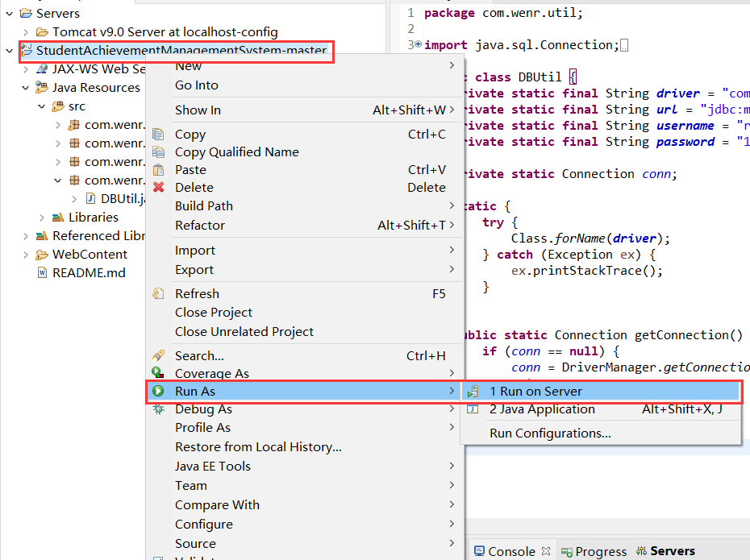Click the Refresh icon in context menu
The width and height of the screenshot is (750, 560).
(158, 293)
